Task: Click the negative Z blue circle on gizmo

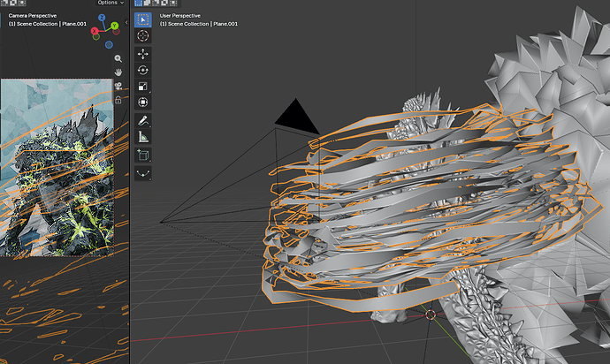Action: (x=109, y=45)
